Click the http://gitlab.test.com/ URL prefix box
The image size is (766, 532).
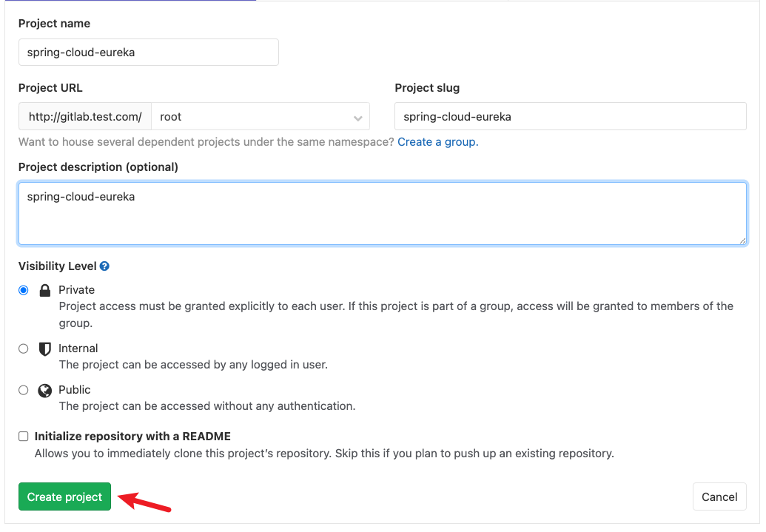pyautogui.click(x=85, y=116)
